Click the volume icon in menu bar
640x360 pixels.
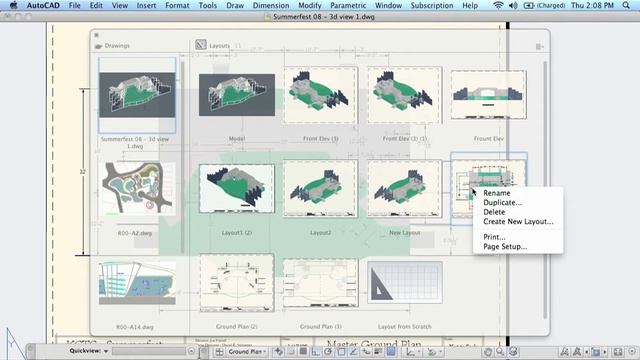click(x=513, y=5)
